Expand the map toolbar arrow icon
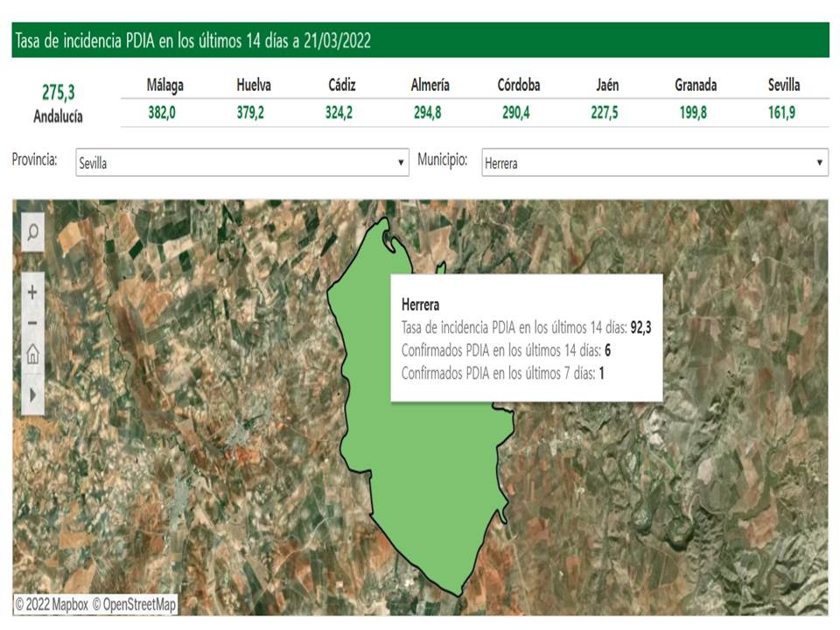840x630 pixels. [31, 395]
